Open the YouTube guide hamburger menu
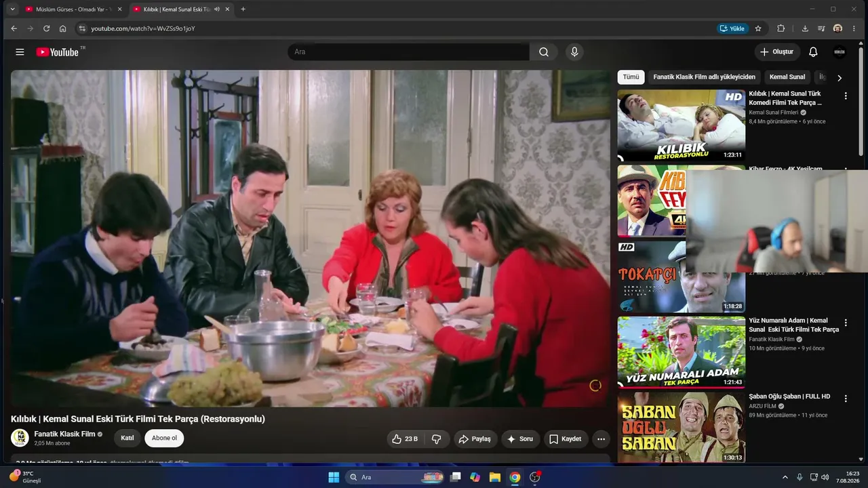 coord(20,52)
